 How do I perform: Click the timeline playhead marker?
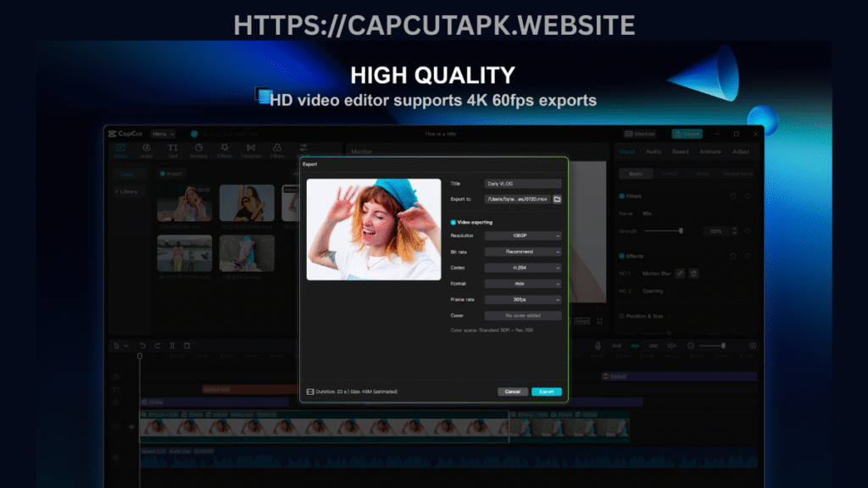point(140,357)
